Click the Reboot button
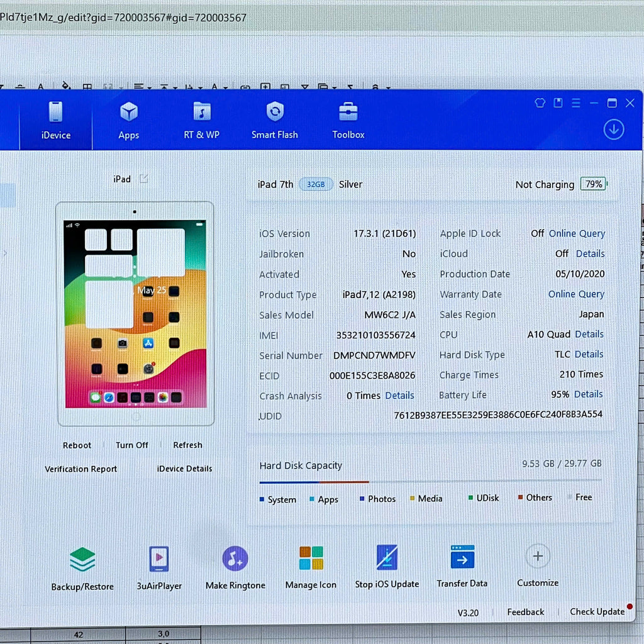 click(77, 445)
